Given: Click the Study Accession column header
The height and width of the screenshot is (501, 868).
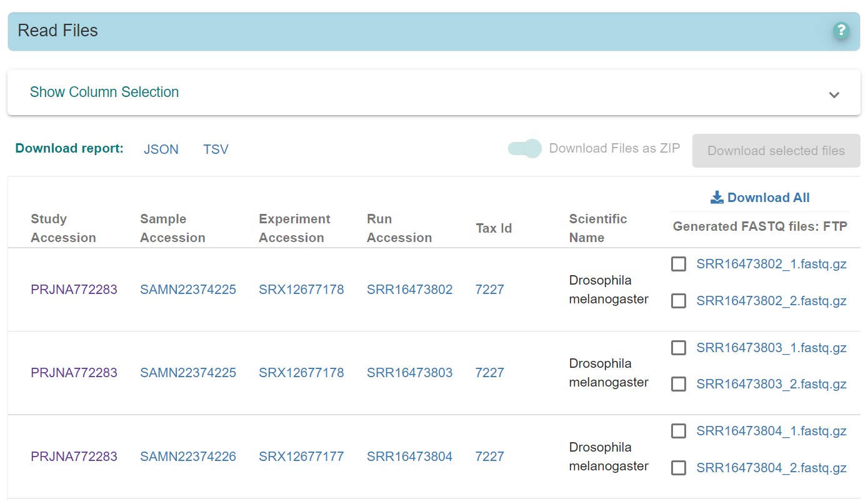Looking at the screenshot, I should point(63,228).
